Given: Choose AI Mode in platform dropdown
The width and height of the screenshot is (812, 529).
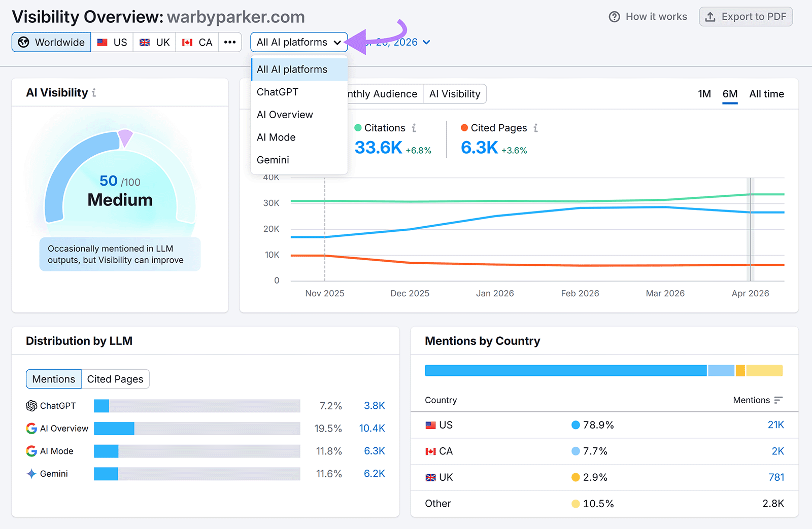Looking at the screenshot, I should click(299, 137).
